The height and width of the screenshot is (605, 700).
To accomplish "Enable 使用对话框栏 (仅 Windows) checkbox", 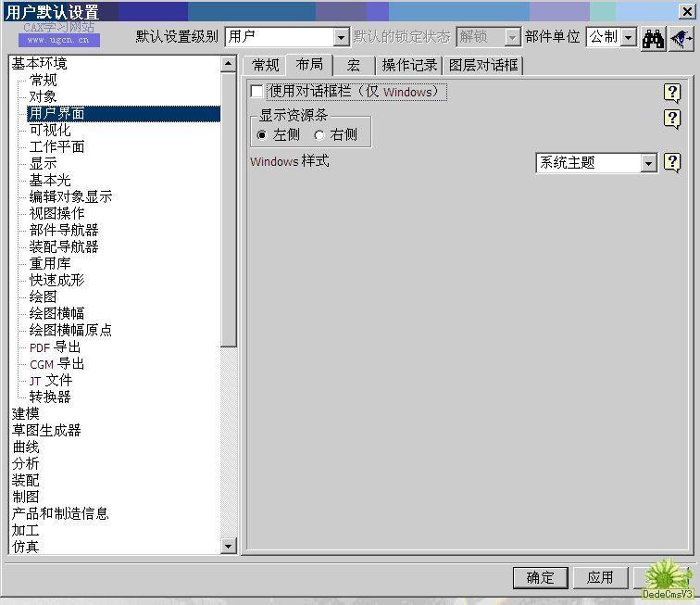I will 257,92.
